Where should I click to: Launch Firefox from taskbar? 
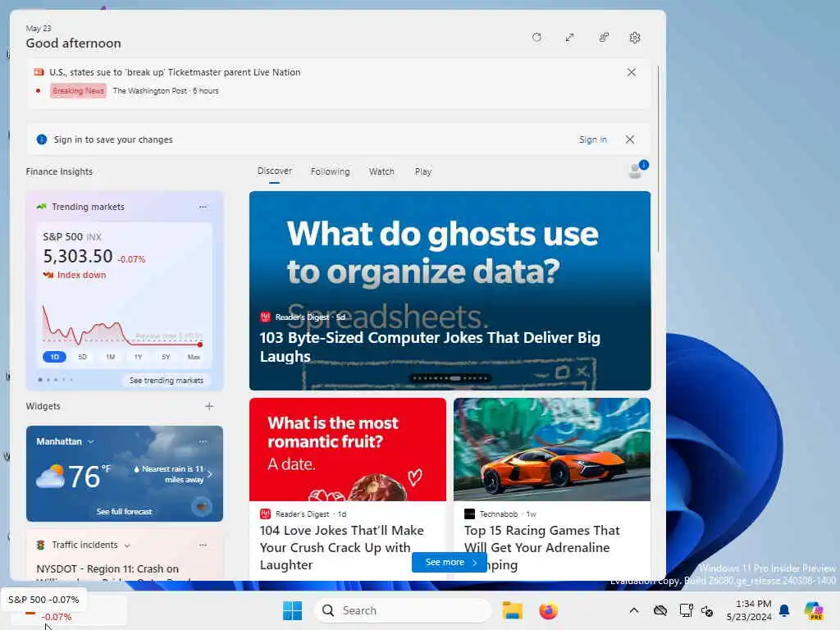pyautogui.click(x=548, y=610)
